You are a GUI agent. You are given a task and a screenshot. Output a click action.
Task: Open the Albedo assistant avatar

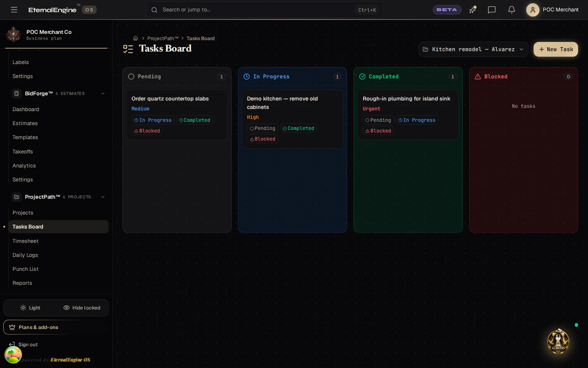tap(558, 341)
